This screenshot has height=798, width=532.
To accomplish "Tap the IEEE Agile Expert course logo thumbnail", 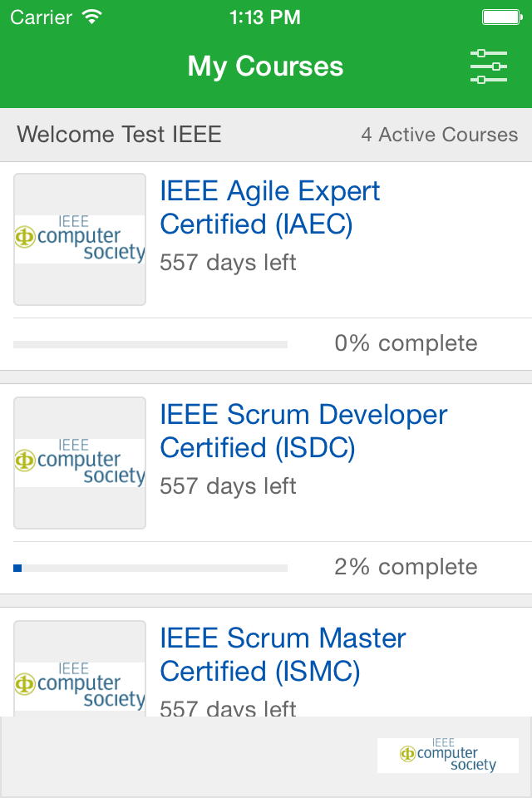I will coord(80,239).
